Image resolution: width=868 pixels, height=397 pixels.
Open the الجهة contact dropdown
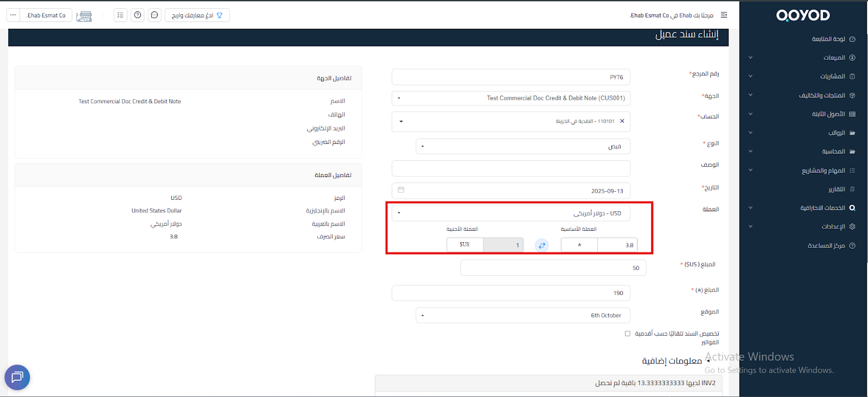[x=511, y=98]
